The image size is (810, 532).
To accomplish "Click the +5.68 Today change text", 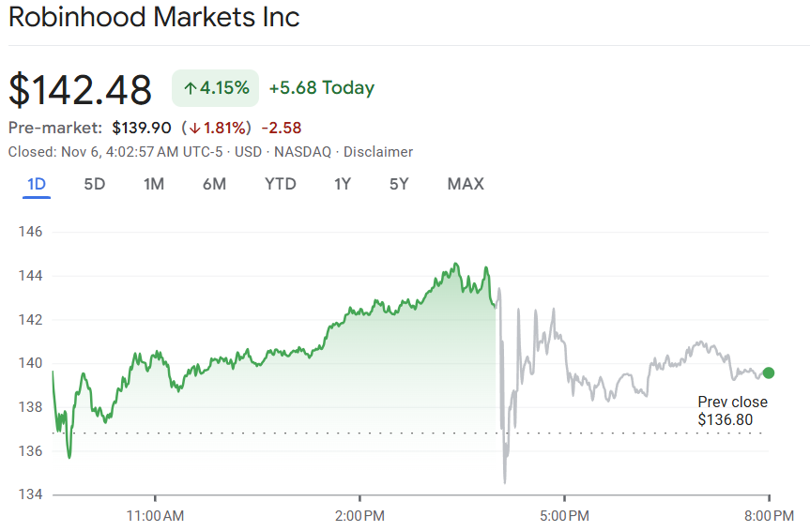I will [321, 88].
